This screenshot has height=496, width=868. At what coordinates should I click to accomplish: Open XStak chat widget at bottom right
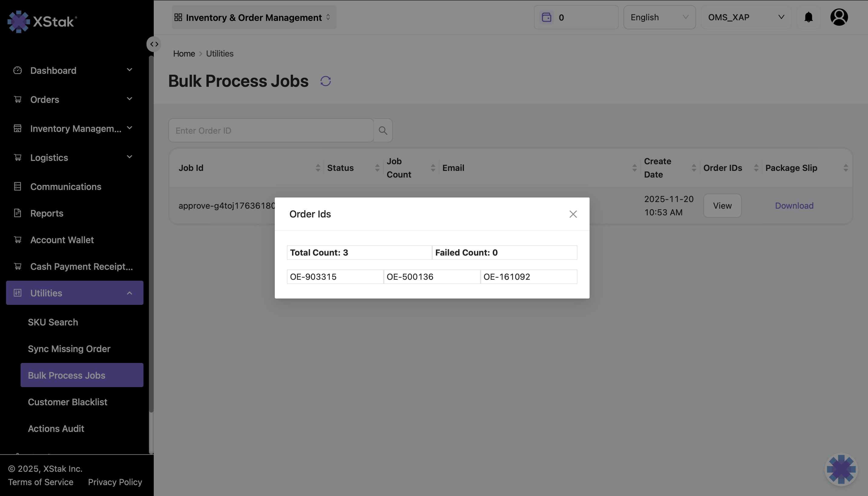[841, 469]
